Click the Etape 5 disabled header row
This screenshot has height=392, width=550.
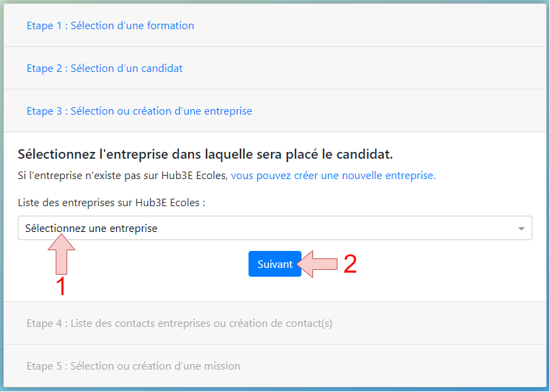[x=274, y=366]
